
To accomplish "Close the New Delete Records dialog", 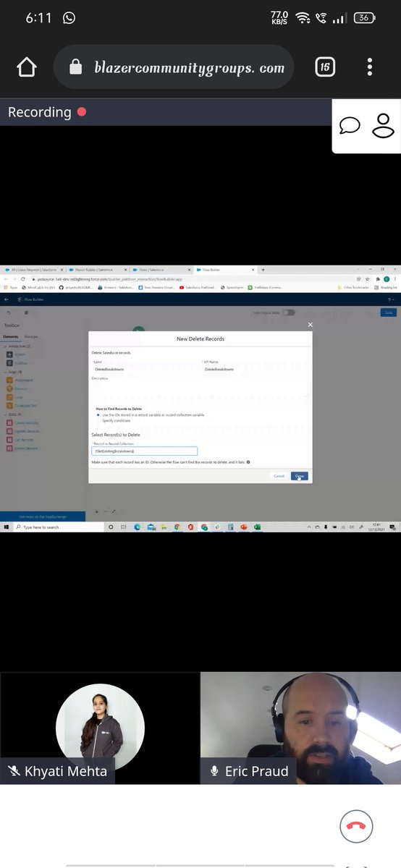I will [x=311, y=325].
